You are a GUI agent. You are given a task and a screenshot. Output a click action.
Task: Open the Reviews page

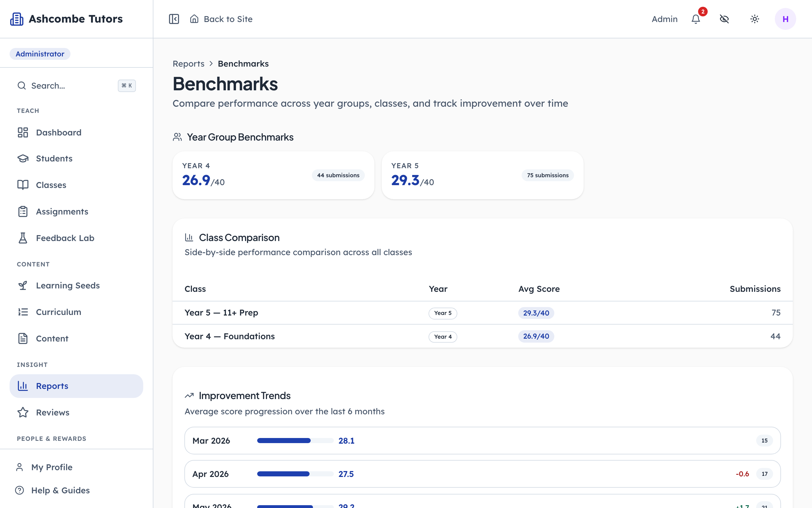pyautogui.click(x=76, y=412)
